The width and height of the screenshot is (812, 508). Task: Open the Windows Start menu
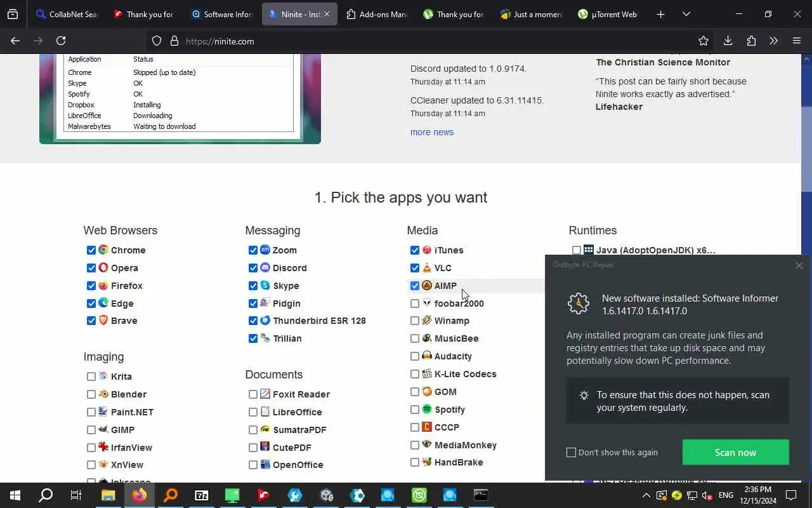click(15, 495)
